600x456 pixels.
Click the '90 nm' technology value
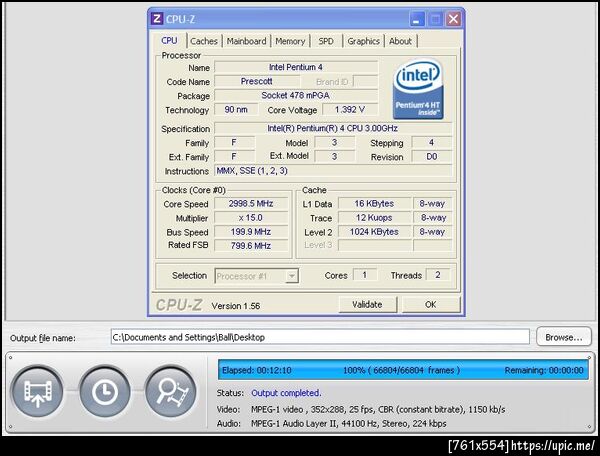236,110
